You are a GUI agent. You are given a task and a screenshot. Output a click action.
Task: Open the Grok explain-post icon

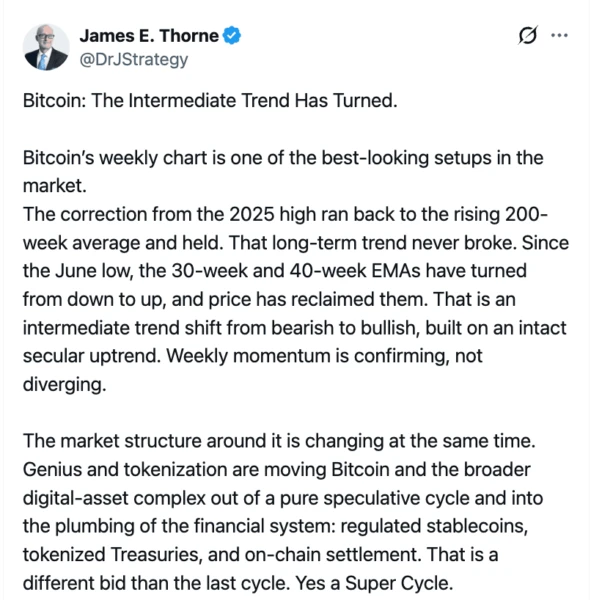[528, 35]
